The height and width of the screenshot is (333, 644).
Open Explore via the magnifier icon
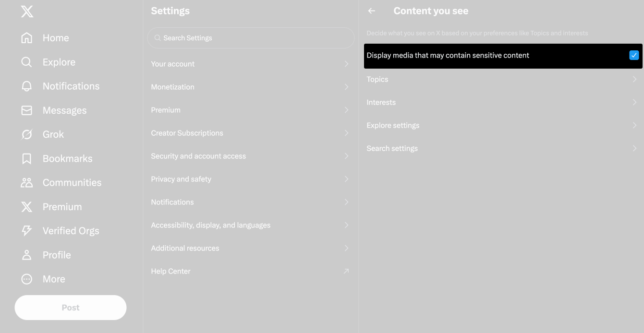(27, 62)
